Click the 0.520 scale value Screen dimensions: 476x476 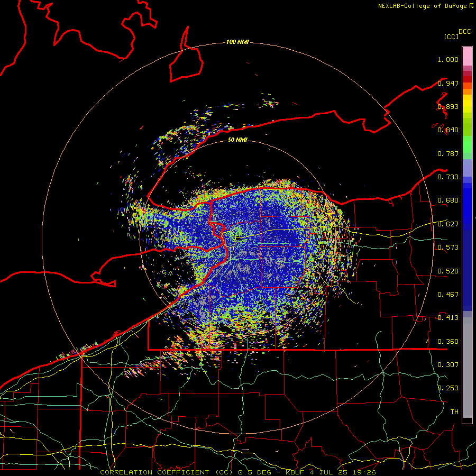click(448, 271)
